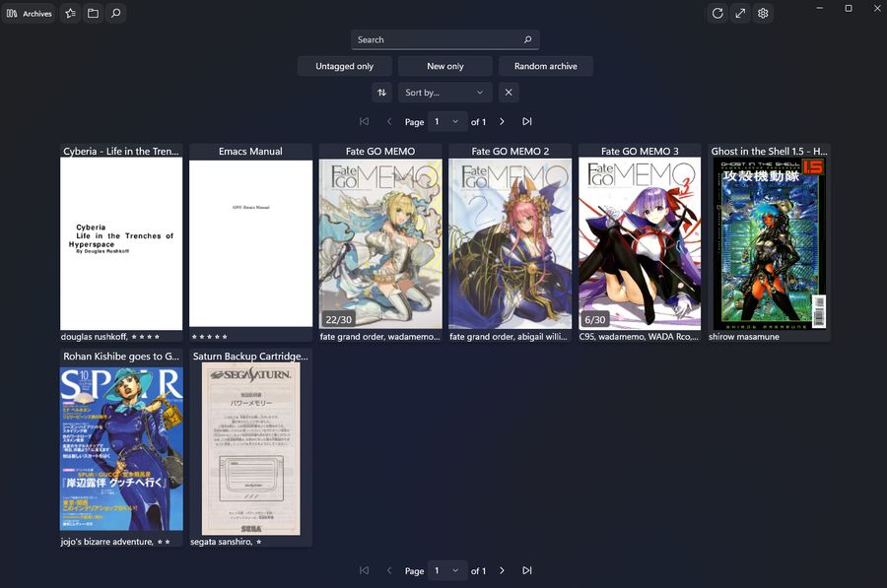Click the search icon in top toolbar
Viewport: 887px width, 588px height.
(x=115, y=13)
